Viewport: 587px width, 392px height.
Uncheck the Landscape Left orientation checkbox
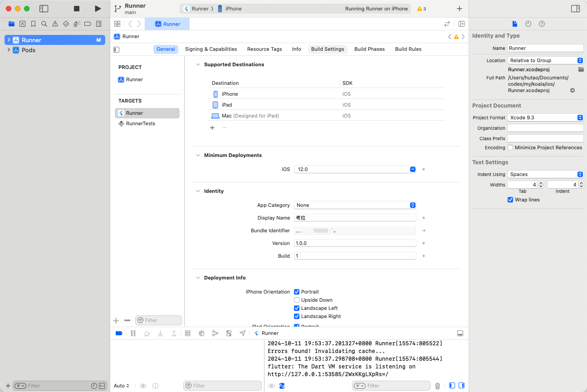point(297,308)
